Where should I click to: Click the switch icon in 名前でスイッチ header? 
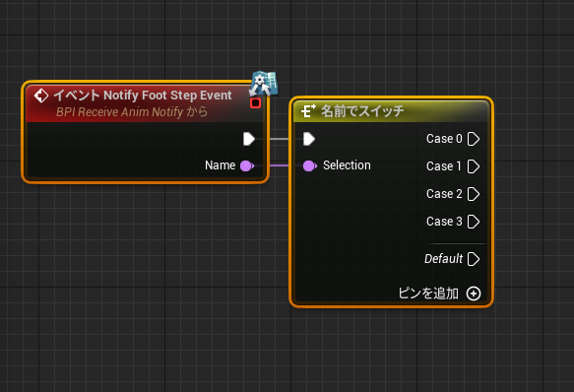(308, 111)
